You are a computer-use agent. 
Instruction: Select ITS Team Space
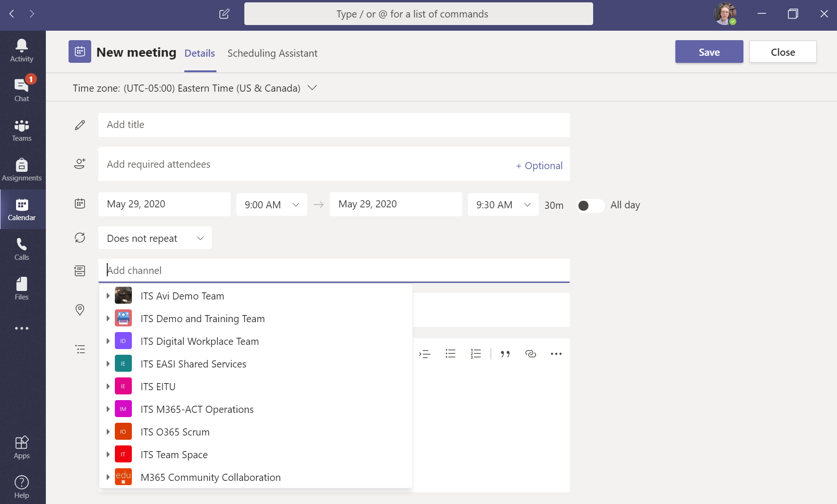[x=256, y=454]
